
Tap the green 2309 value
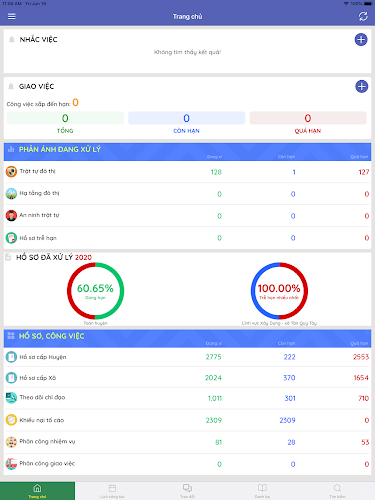pos(214,420)
